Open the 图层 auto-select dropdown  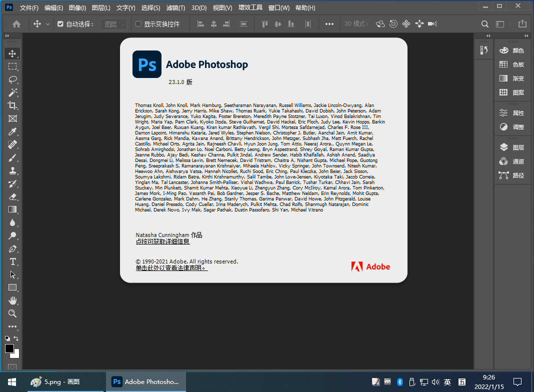pos(114,24)
